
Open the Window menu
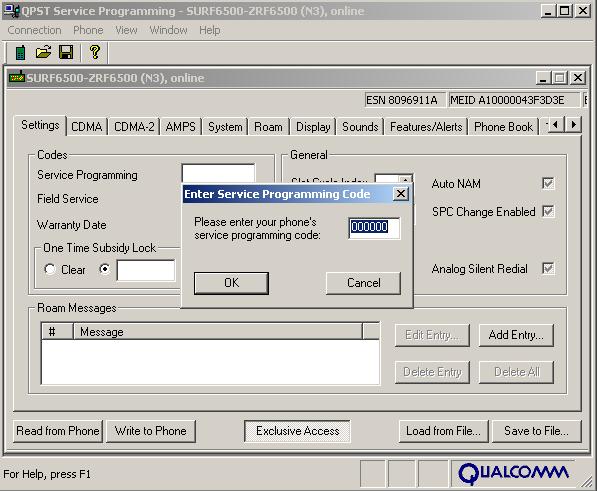point(168,30)
